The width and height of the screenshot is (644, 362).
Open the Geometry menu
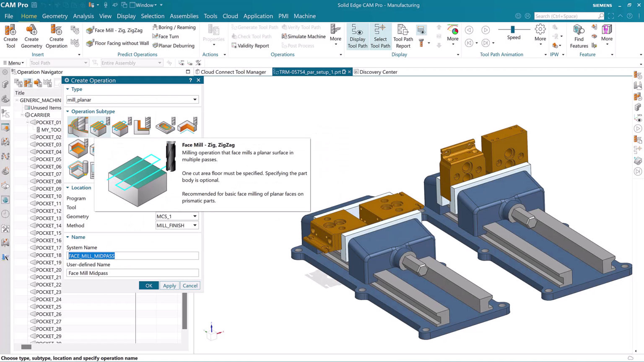(55, 16)
